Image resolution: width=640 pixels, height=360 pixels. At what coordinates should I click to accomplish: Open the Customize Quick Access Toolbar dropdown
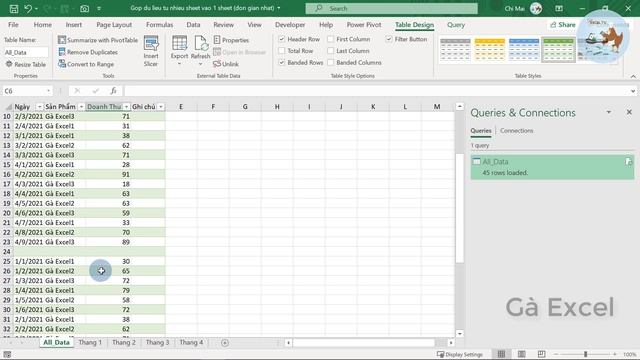point(99,8)
